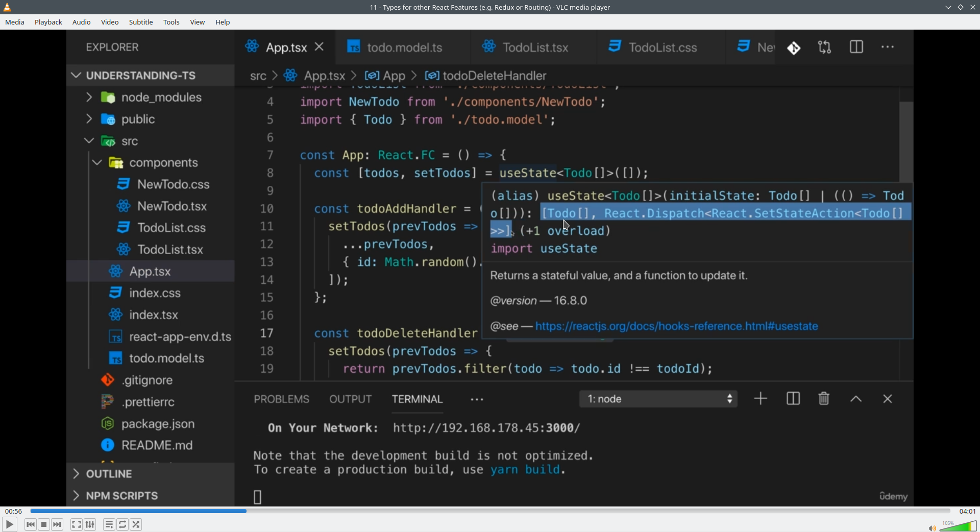Open the Audio menu
980x532 pixels.
(82, 22)
